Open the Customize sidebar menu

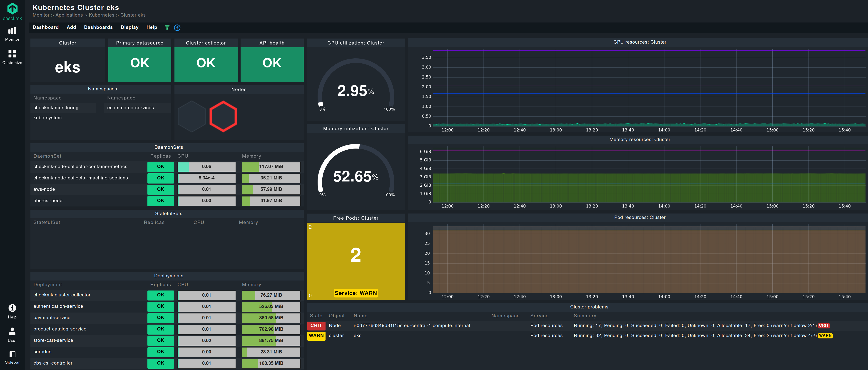[x=12, y=57]
